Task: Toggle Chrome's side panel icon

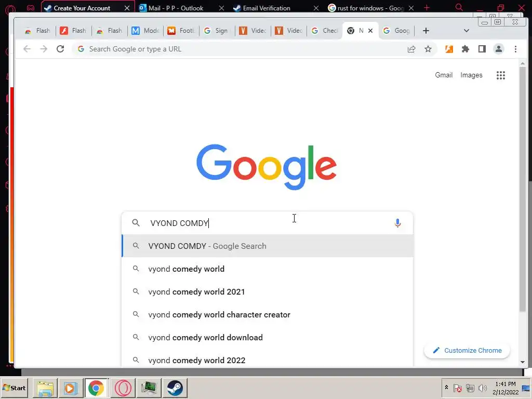Action: click(x=482, y=49)
